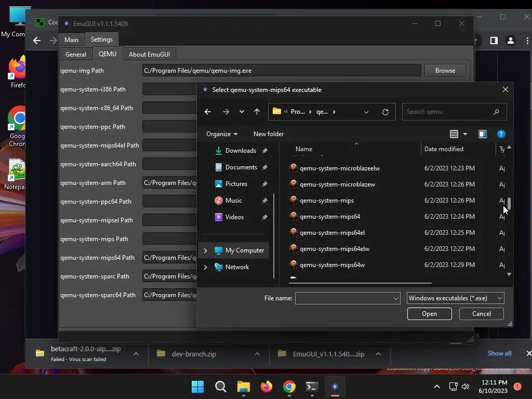The image size is (532, 399).
Task: Sort by Name column header
Action: 303,149
